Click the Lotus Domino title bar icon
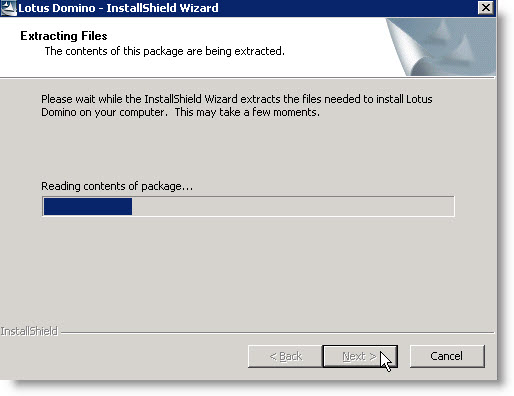514x396 pixels. (8, 8)
